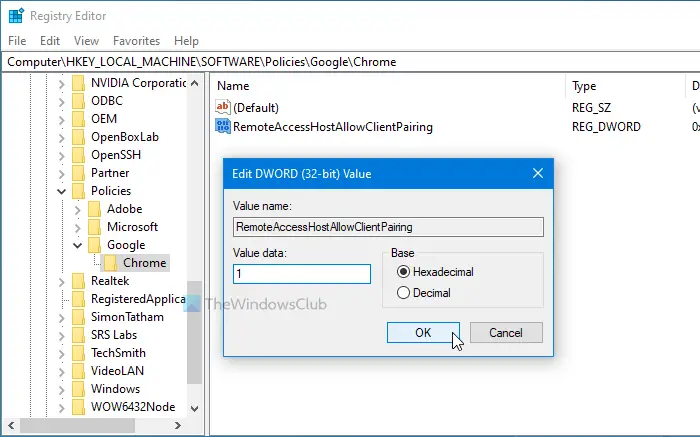Viewport: 700px width, 437px height.
Task: Open the Edit menu
Action: click(50, 41)
